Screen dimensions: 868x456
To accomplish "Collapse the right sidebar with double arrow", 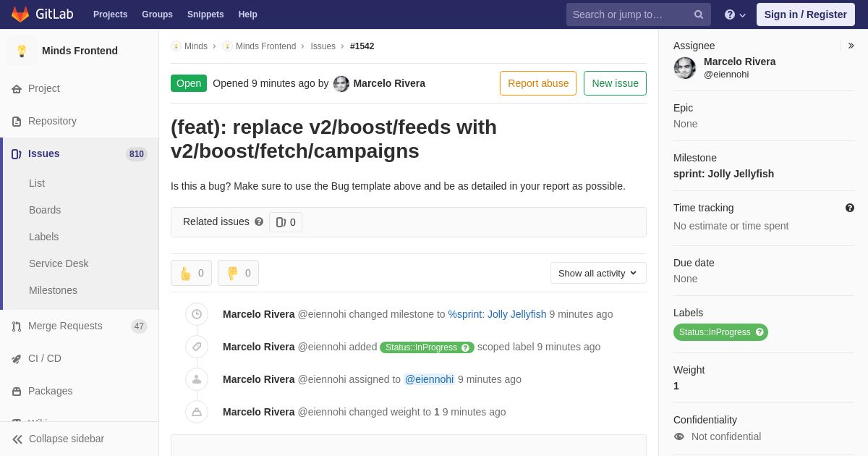I will point(851,46).
